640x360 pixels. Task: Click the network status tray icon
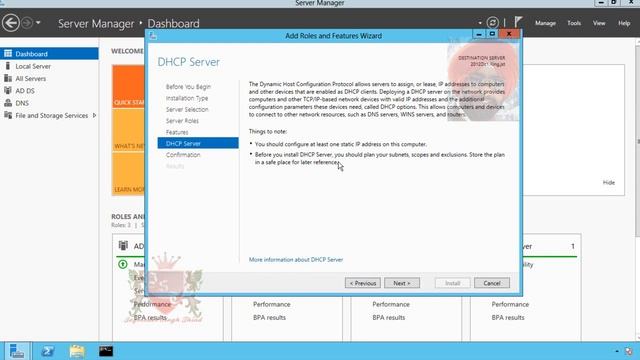pyautogui.click(x=629, y=351)
